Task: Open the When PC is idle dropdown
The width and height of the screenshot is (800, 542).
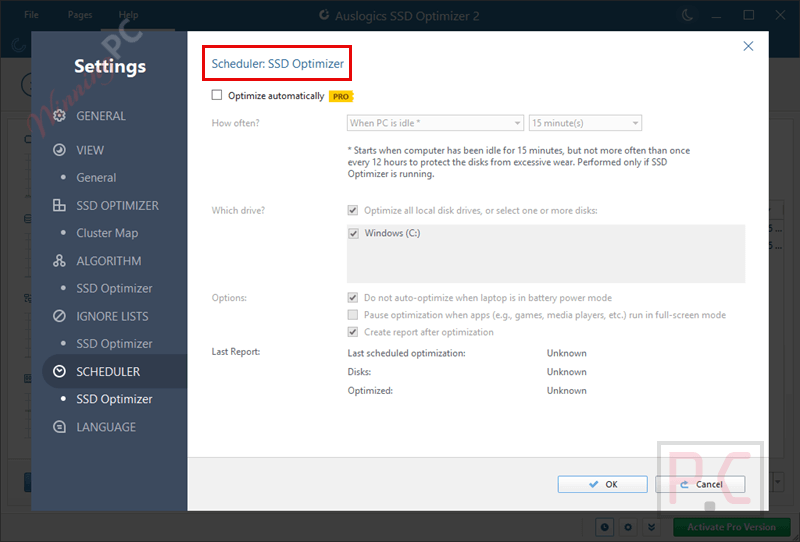Action: (435, 123)
